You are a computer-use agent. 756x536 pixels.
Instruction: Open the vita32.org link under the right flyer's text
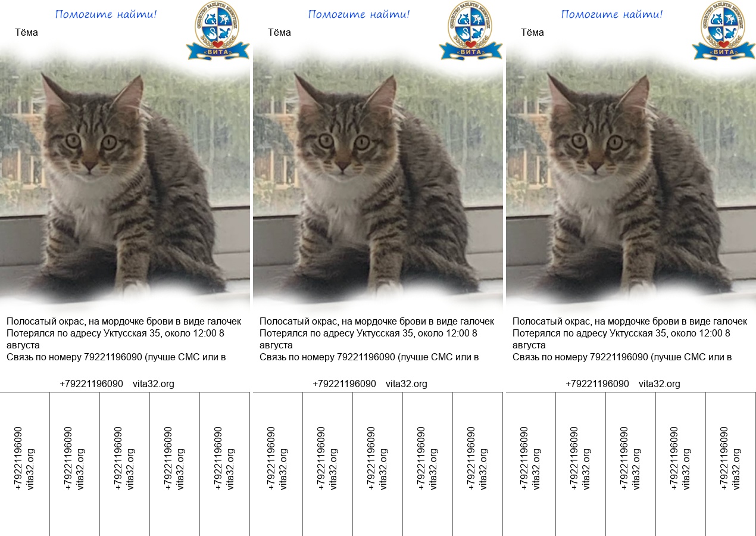[x=660, y=384]
